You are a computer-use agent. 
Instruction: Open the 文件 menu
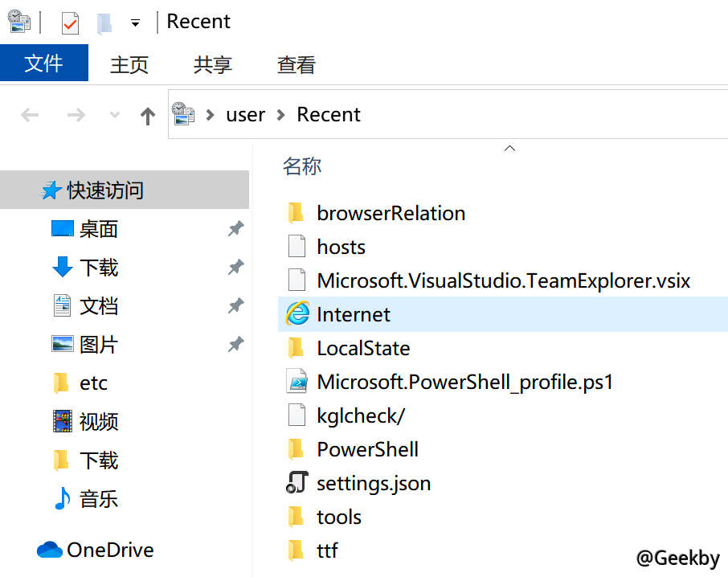pos(44,64)
